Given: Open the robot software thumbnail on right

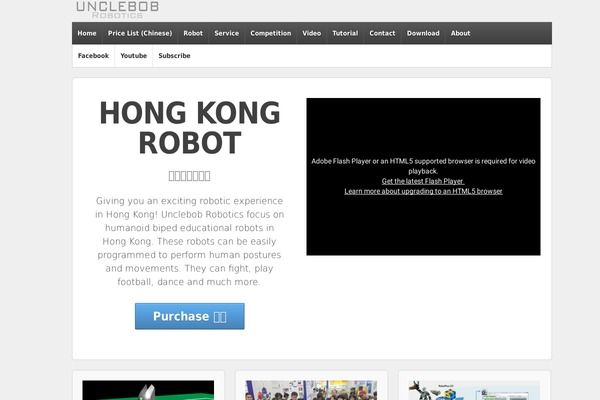Looking at the screenshot, I should (x=474, y=390).
